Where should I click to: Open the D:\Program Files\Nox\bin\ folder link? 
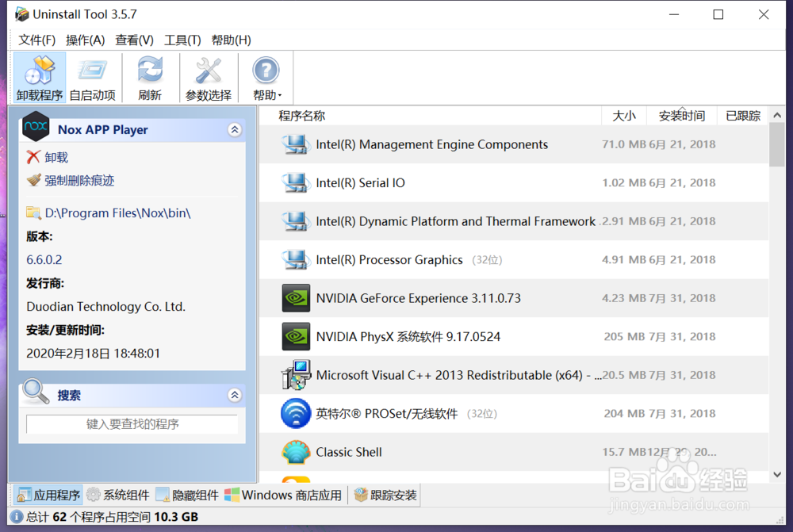[118, 213]
